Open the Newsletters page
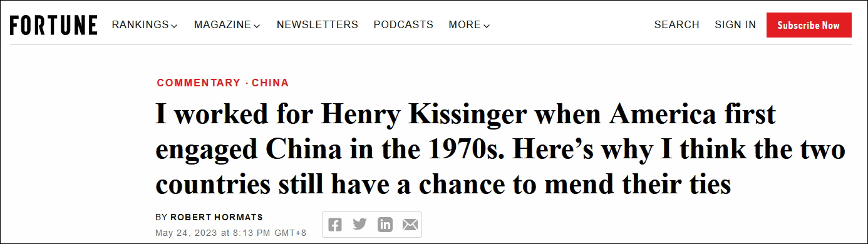Screen dimensions: 868x244 [318, 25]
